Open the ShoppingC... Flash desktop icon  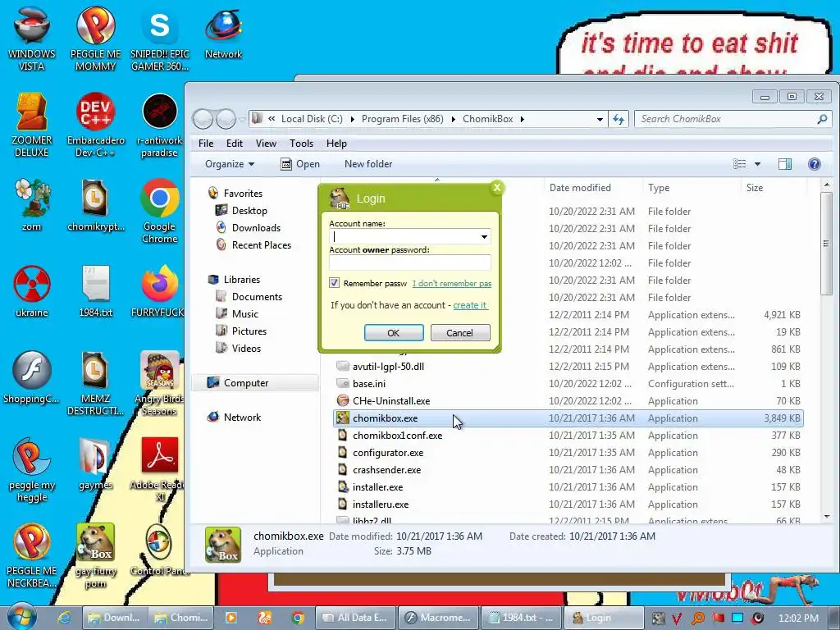[x=32, y=377]
